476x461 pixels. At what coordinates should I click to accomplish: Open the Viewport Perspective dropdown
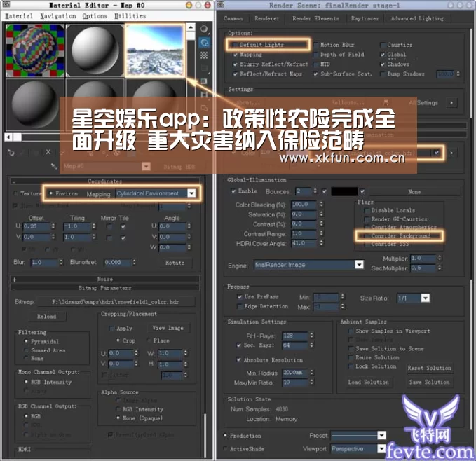[x=381, y=448]
